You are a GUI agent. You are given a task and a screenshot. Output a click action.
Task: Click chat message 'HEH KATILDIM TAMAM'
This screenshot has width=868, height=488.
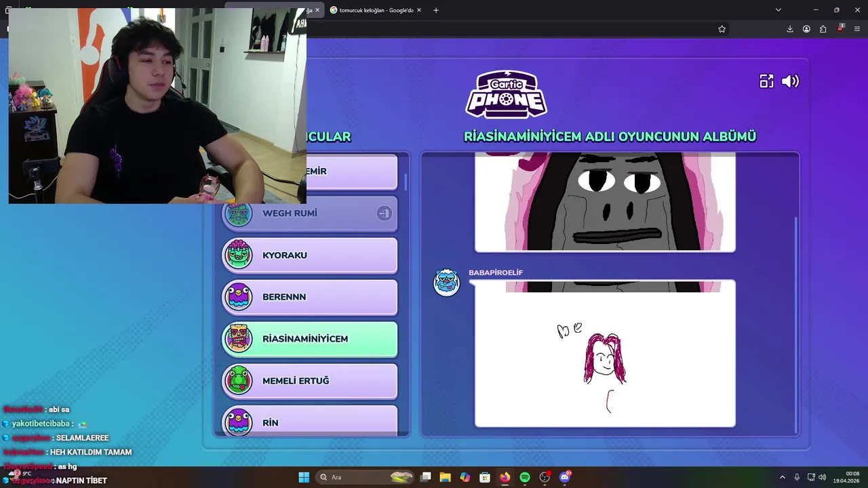(91, 452)
